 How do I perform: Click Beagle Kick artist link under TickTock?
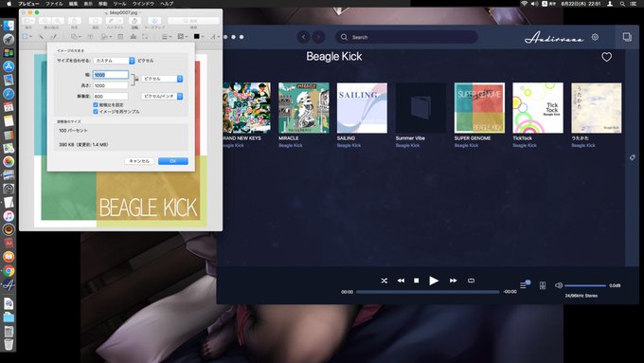coord(525,146)
